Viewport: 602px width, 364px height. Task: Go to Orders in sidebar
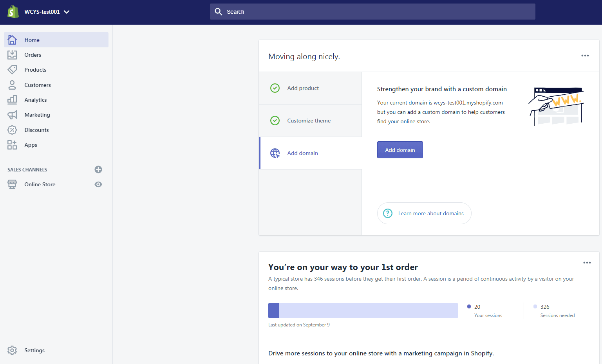click(x=33, y=55)
